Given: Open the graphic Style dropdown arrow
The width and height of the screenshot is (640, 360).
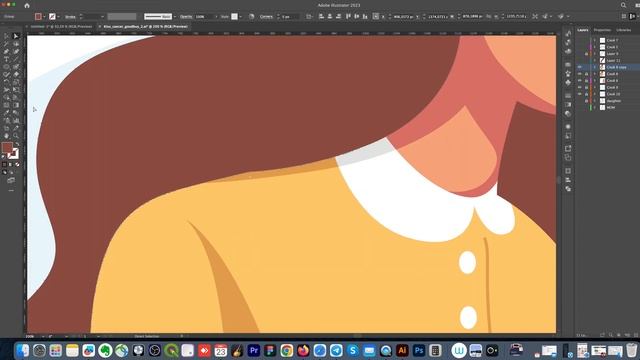Looking at the screenshot, I should (x=240, y=17).
